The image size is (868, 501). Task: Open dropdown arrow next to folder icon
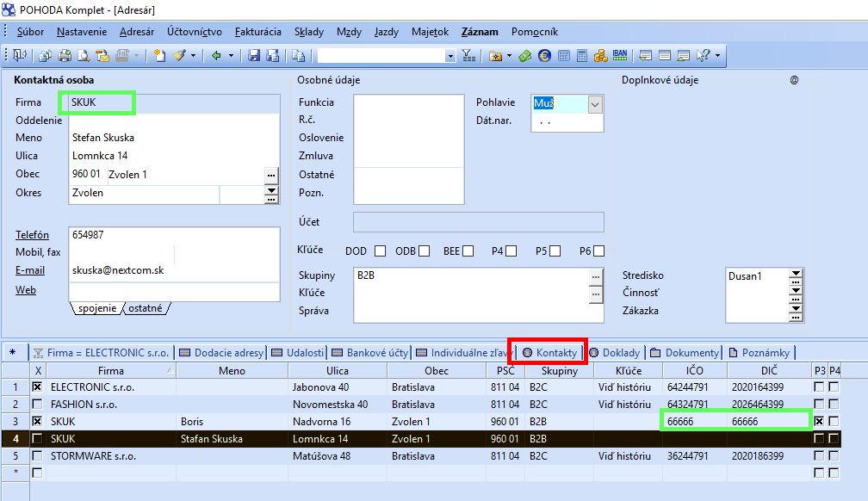click(509, 55)
